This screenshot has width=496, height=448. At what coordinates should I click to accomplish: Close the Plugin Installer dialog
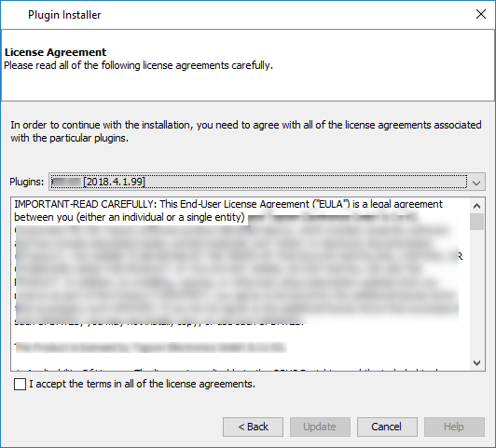(x=481, y=14)
